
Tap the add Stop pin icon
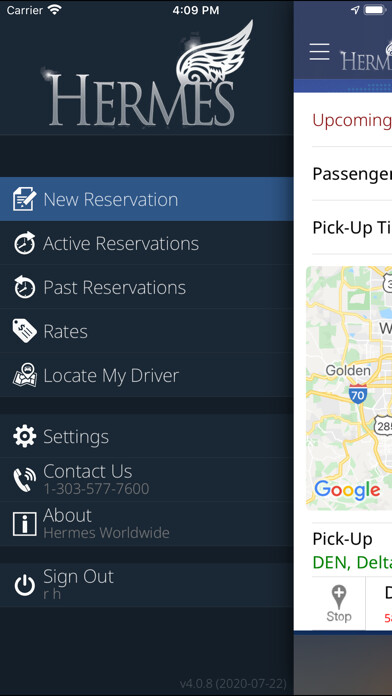pos(339,603)
